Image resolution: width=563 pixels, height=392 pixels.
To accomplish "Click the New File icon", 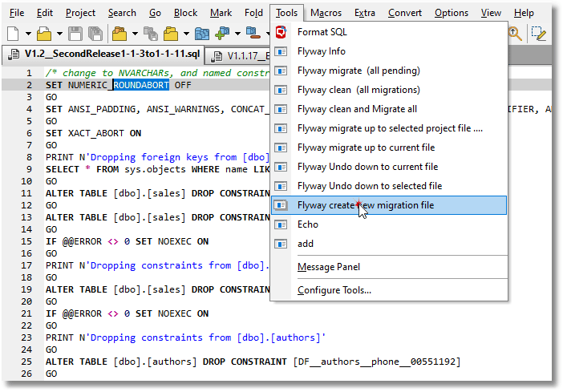I will pos(14,34).
